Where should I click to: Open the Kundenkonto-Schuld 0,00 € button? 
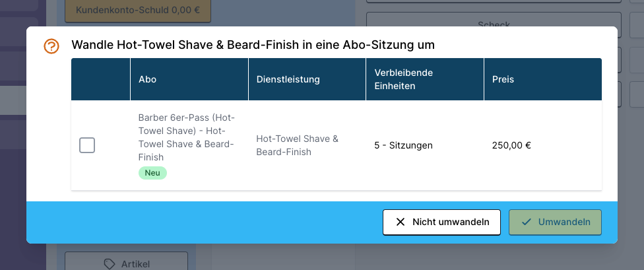(138, 11)
